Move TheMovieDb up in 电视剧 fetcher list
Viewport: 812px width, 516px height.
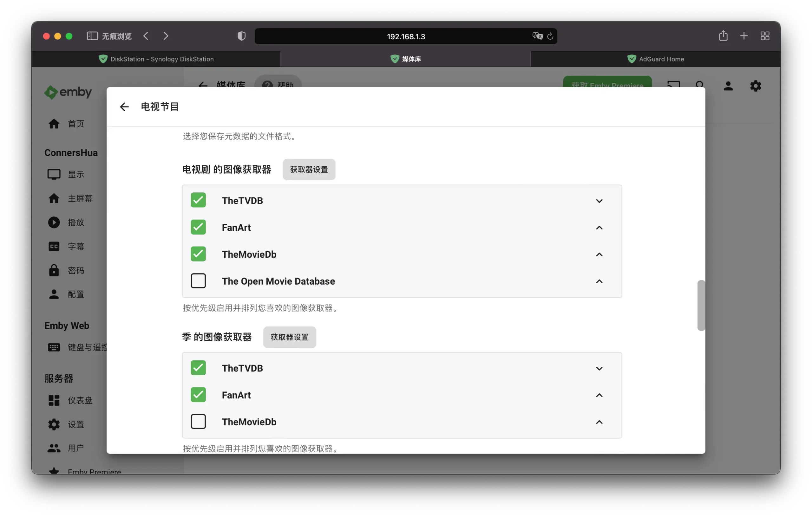coord(599,255)
